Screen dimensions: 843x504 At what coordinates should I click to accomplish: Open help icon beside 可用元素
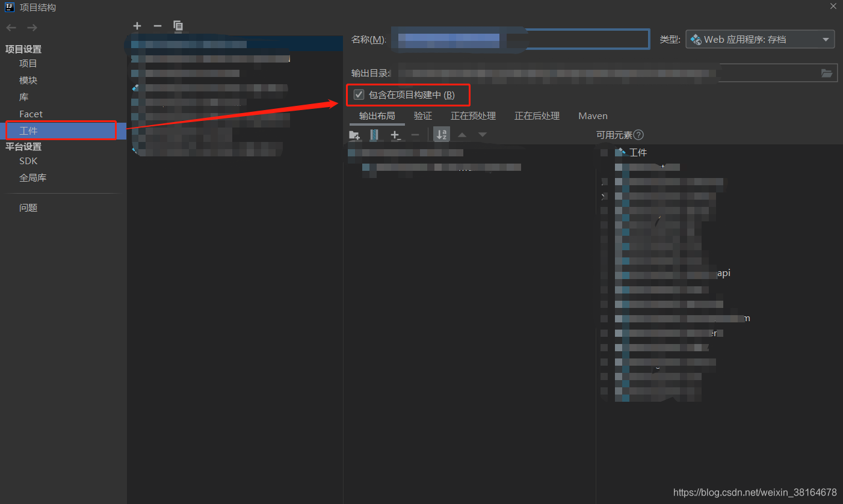click(638, 135)
